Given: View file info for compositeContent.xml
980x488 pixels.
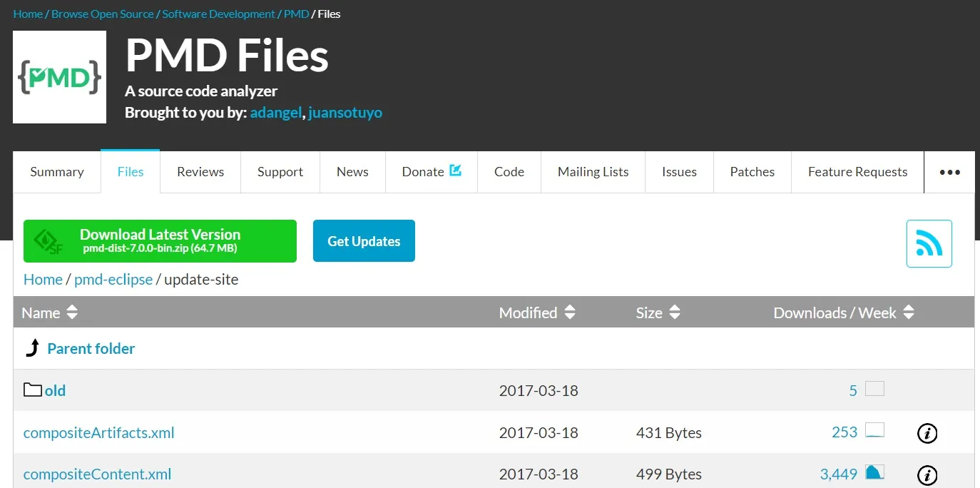Looking at the screenshot, I should (927, 474).
